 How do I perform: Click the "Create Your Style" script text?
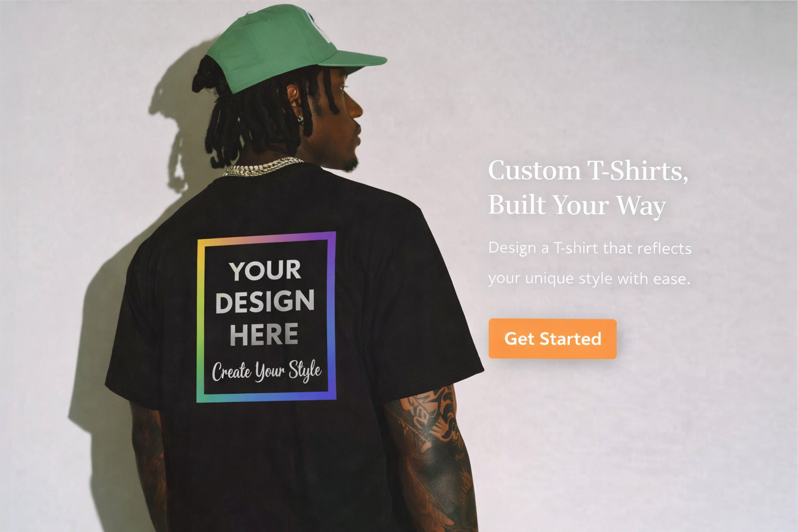tap(267, 371)
